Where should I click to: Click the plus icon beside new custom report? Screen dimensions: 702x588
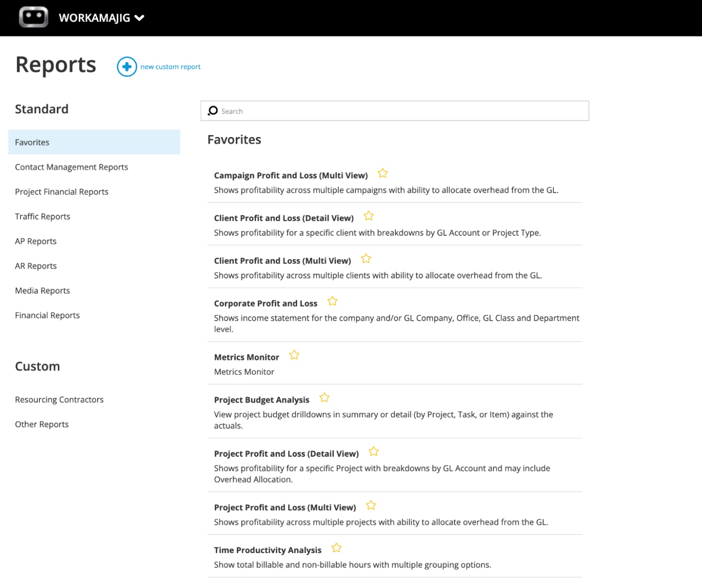[x=126, y=67]
